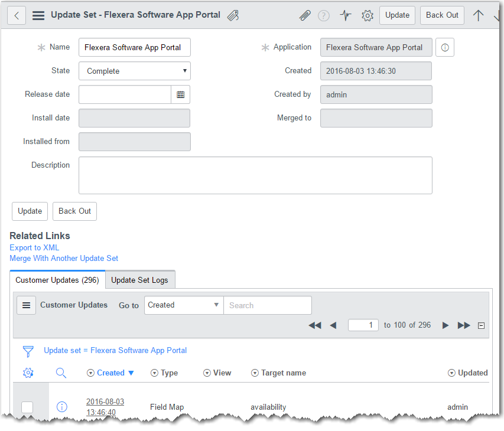This screenshot has height=431, width=504.
Task: Show the activity stream pulse icon
Action: coord(346,15)
